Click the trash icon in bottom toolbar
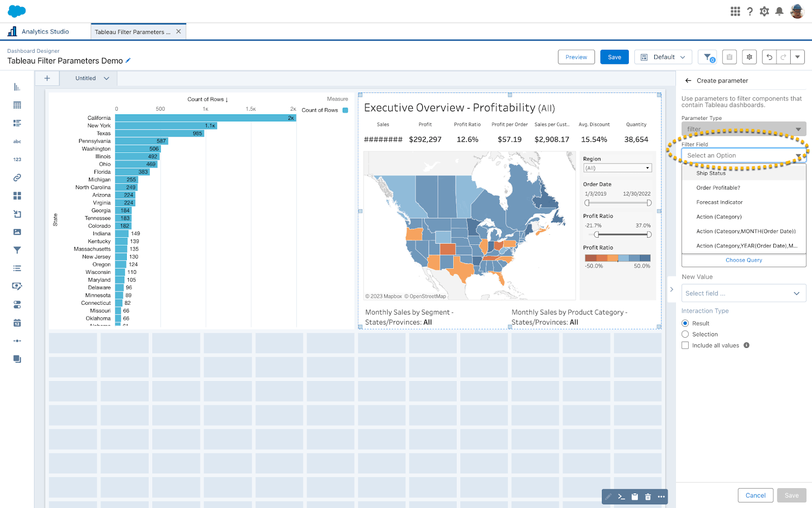This screenshot has width=812, height=508. coord(648,497)
